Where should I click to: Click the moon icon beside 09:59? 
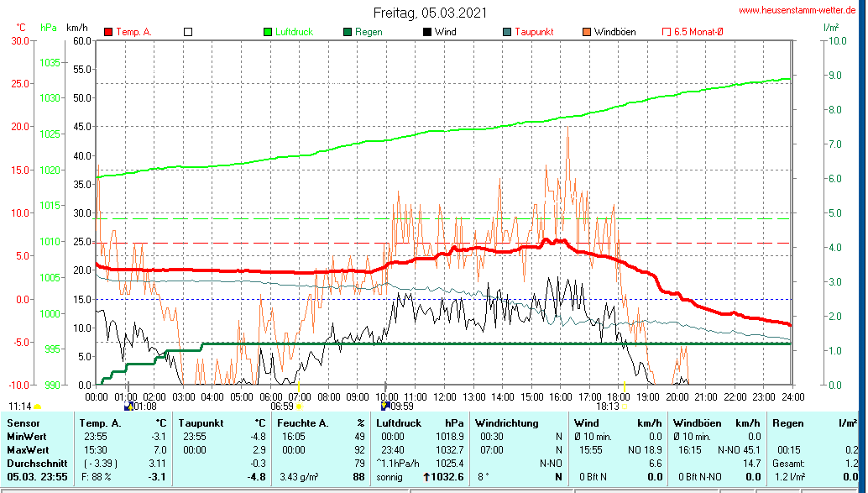pyautogui.click(x=385, y=406)
